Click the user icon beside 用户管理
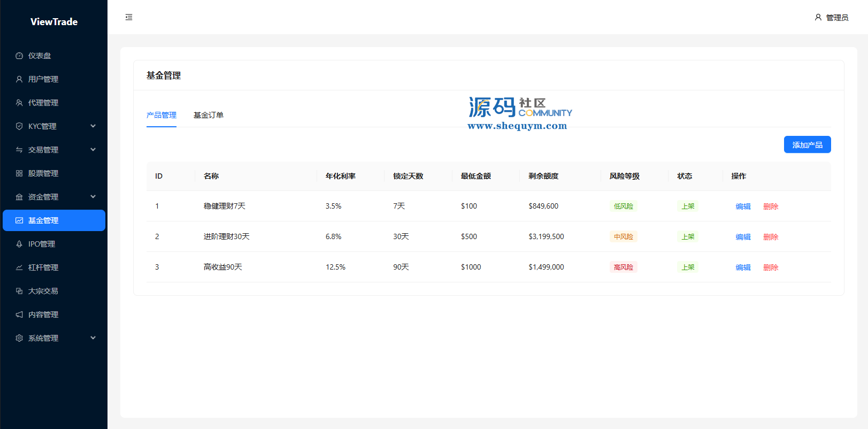 19,79
